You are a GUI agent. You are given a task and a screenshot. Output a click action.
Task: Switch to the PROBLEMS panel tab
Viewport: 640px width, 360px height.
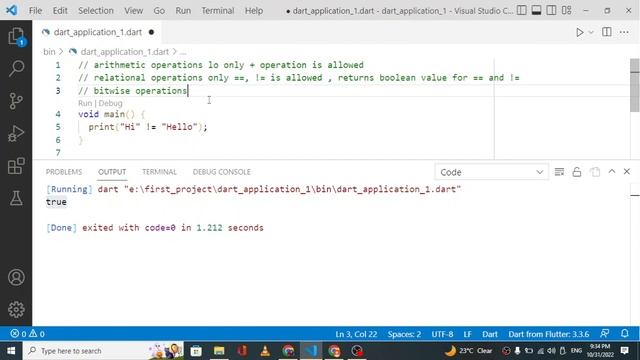click(64, 172)
